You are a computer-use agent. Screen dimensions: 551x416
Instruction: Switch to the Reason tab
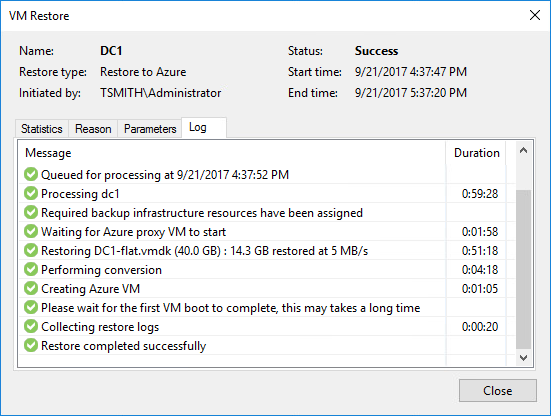point(93,129)
